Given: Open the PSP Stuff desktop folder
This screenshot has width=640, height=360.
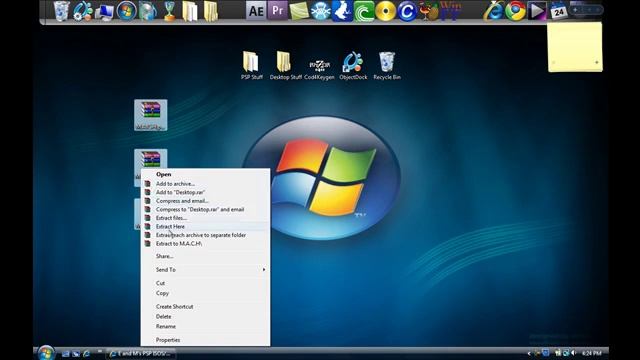Looking at the screenshot, I should (x=251, y=65).
